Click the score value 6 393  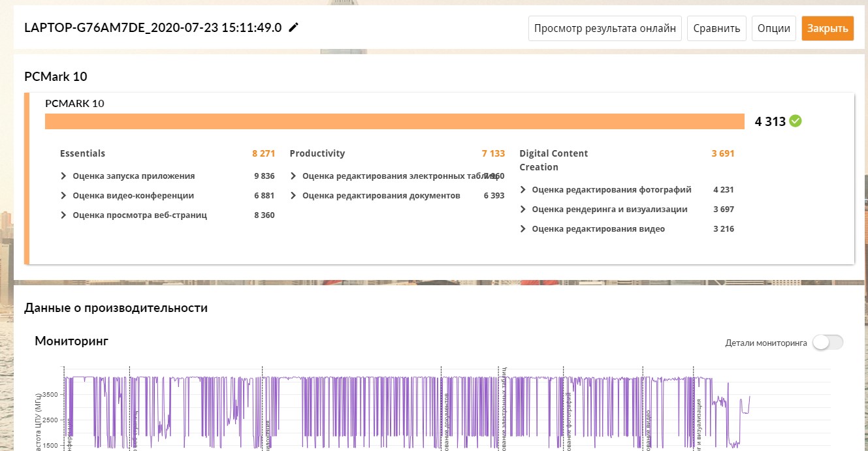coord(494,196)
